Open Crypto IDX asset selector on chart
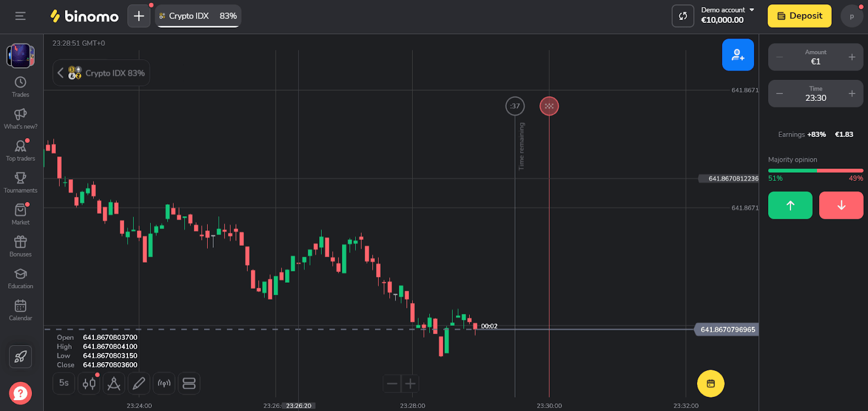Screen dimensions: 868x411 101,73
